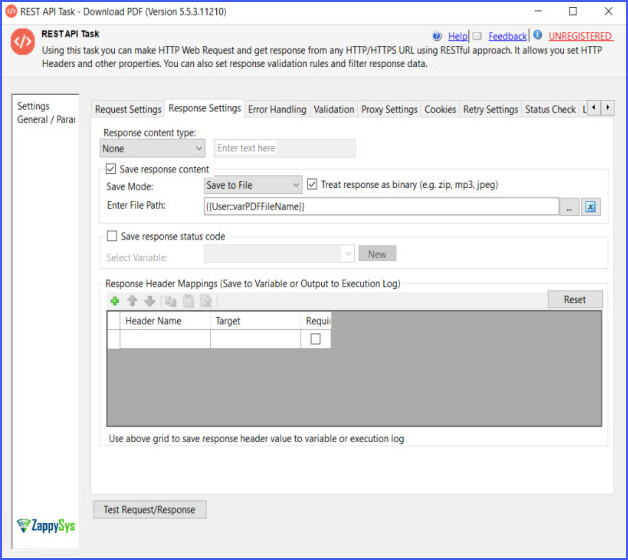Select Settings in left panel
Image resolution: width=628 pixels, height=560 pixels.
coord(33,106)
